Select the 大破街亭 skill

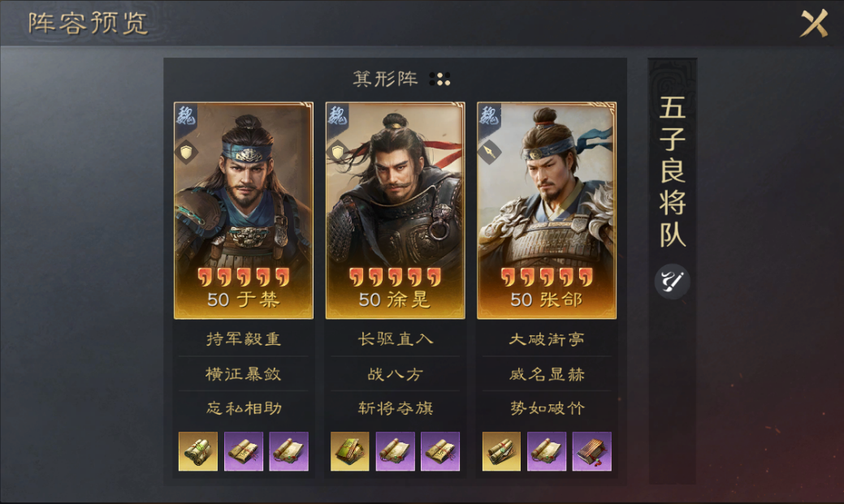point(547,339)
